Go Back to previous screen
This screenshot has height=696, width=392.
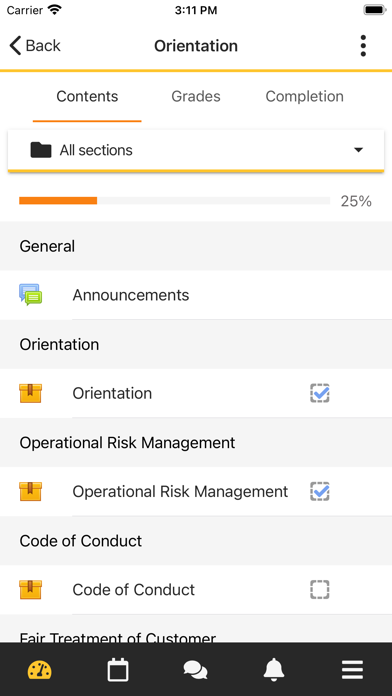[x=35, y=46]
